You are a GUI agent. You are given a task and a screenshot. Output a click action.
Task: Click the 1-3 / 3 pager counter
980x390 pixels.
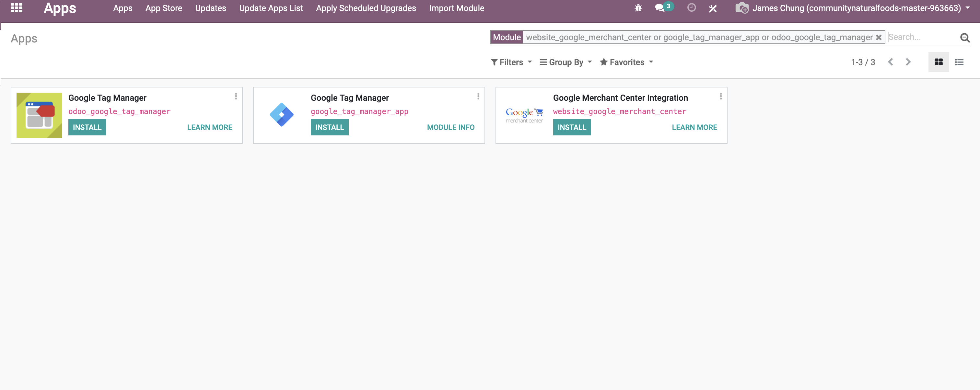[863, 62]
